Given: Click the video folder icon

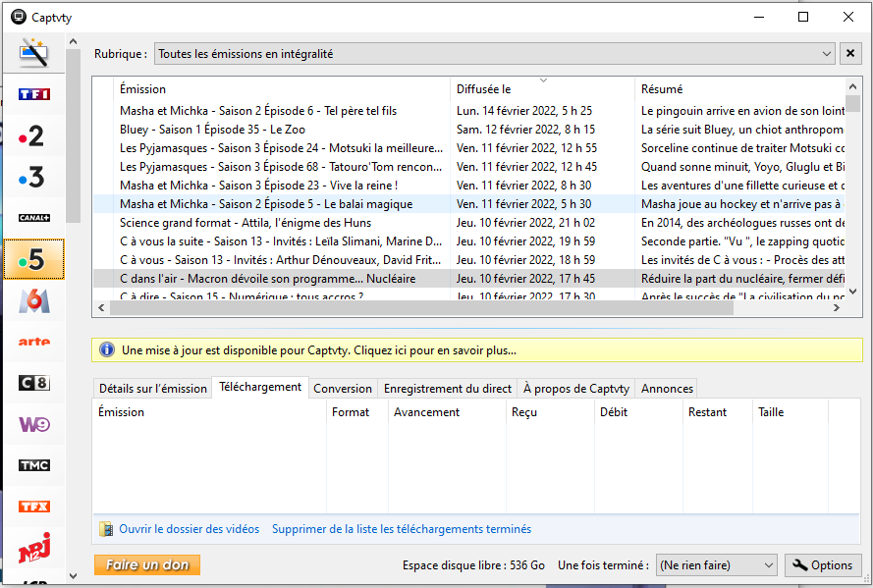Looking at the screenshot, I should coord(106,529).
